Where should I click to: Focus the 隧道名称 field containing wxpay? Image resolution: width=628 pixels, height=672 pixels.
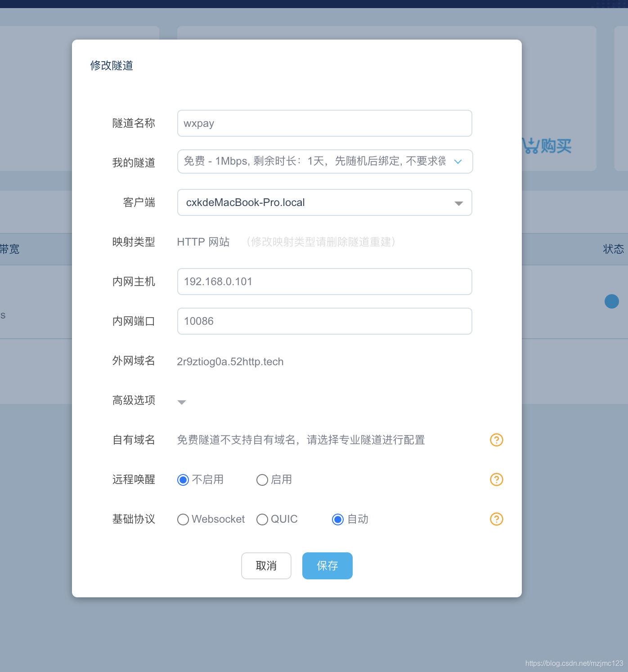(325, 123)
